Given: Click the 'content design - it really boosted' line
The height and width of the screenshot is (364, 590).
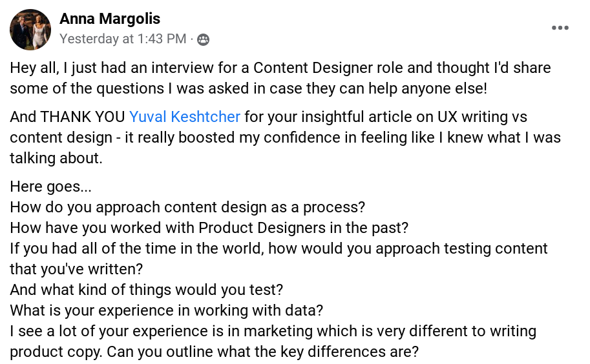Looking at the screenshot, I should pyautogui.click(x=285, y=137).
